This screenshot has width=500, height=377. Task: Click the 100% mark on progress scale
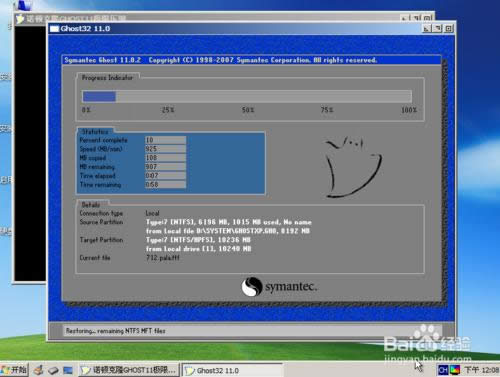pos(409,110)
